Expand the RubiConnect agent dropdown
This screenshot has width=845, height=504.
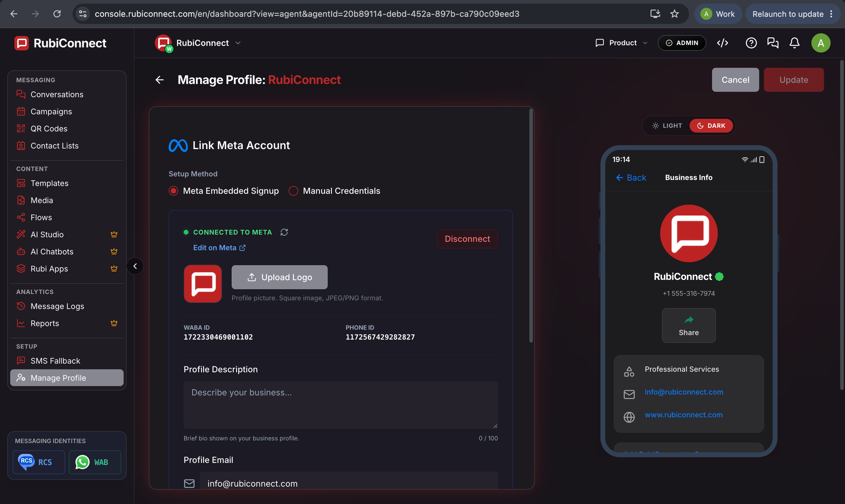[x=198, y=43]
